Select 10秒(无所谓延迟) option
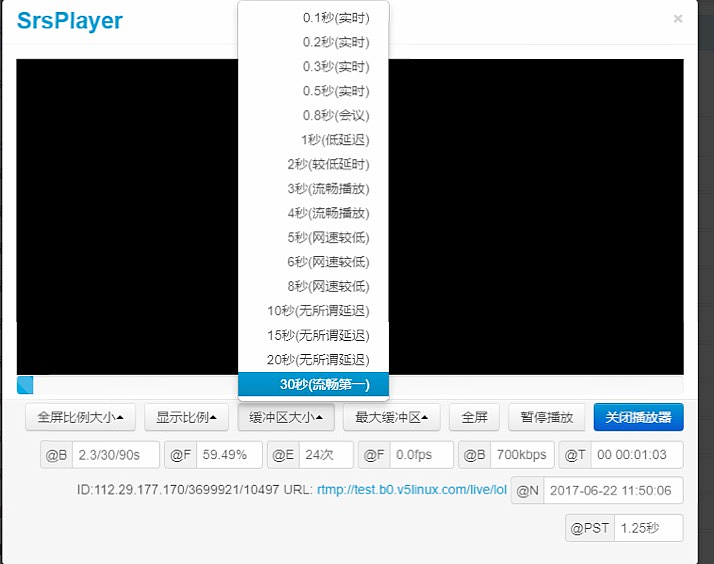This screenshot has width=714, height=564. click(318, 311)
